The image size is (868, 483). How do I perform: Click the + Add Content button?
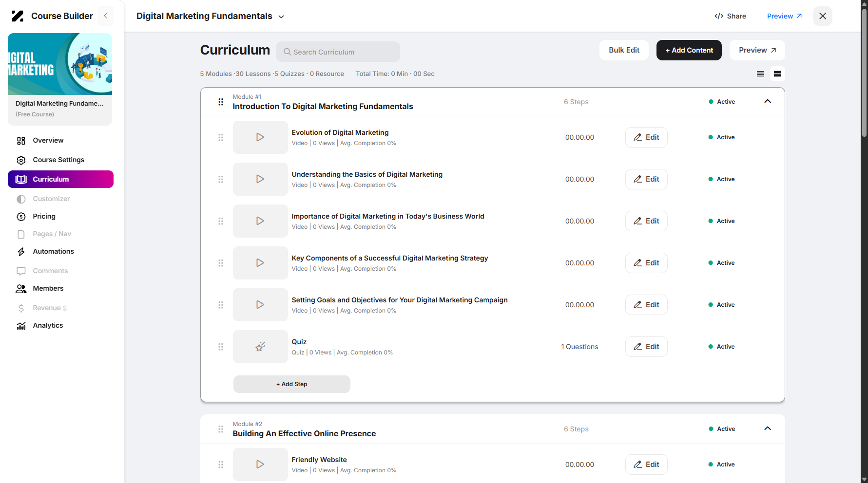[689, 50]
